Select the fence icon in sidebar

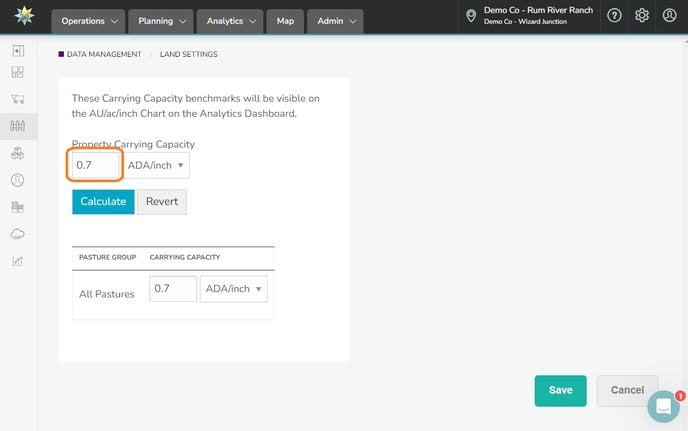point(17,126)
